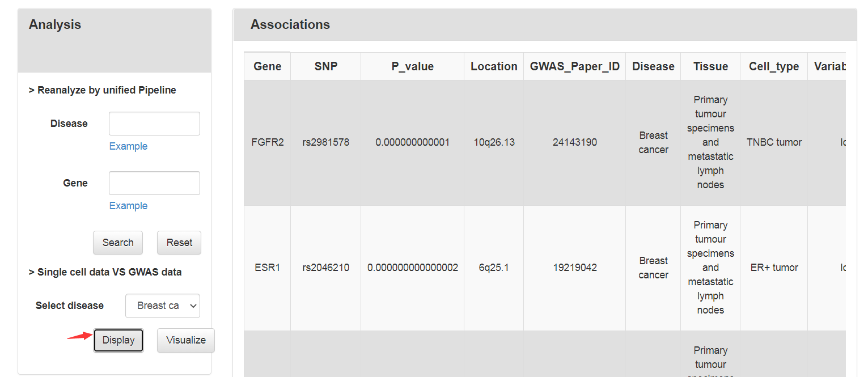Open Example link under Gene field
This screenshot has width=868, height=377.
tap(128, 206)
